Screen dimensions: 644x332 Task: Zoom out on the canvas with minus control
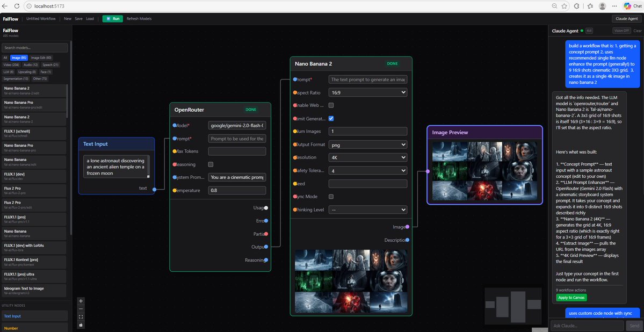coord(81,308)
